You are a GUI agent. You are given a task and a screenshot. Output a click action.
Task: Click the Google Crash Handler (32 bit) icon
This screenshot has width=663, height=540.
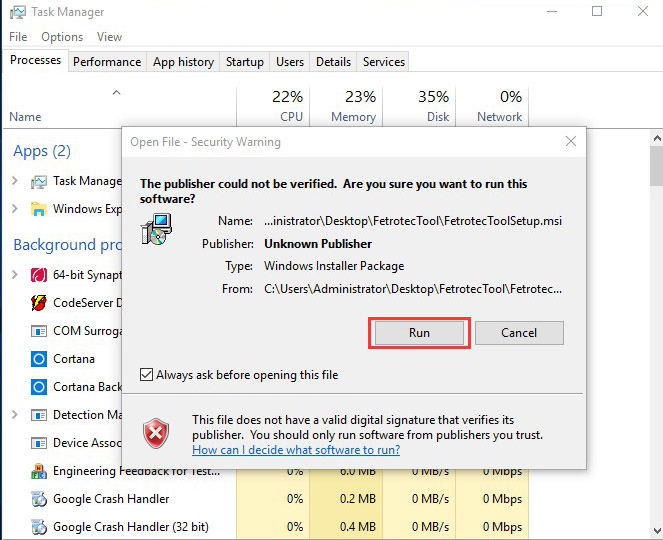pyautogui.click(x=39, y=527)
